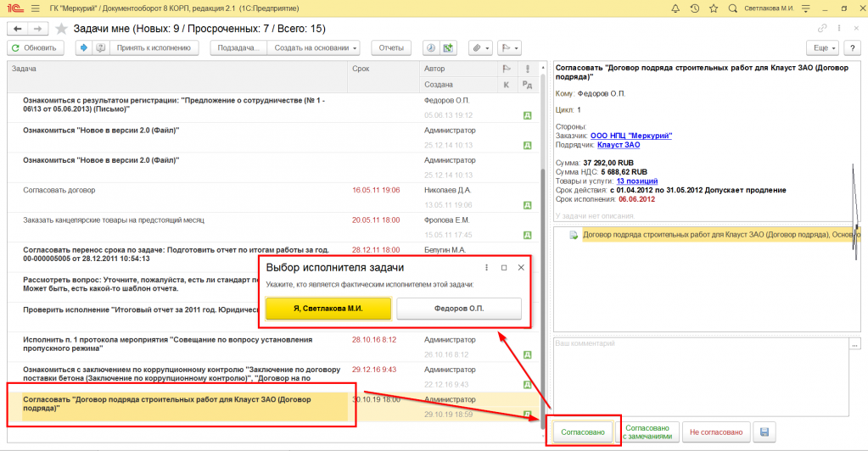The width and height of the screenshot is (868, 451).
Task: Open the Отчеты reports button
Action: click(391, 47)
